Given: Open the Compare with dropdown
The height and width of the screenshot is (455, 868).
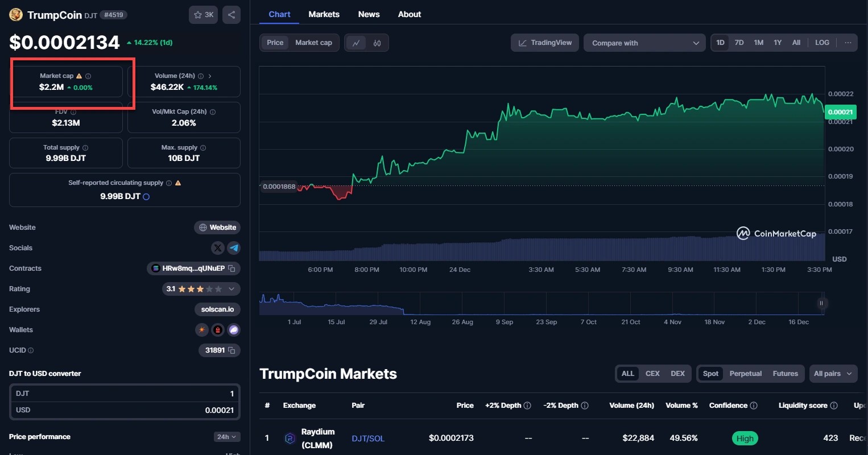Looking at the screenshot, I should click(x=644, y=43).
